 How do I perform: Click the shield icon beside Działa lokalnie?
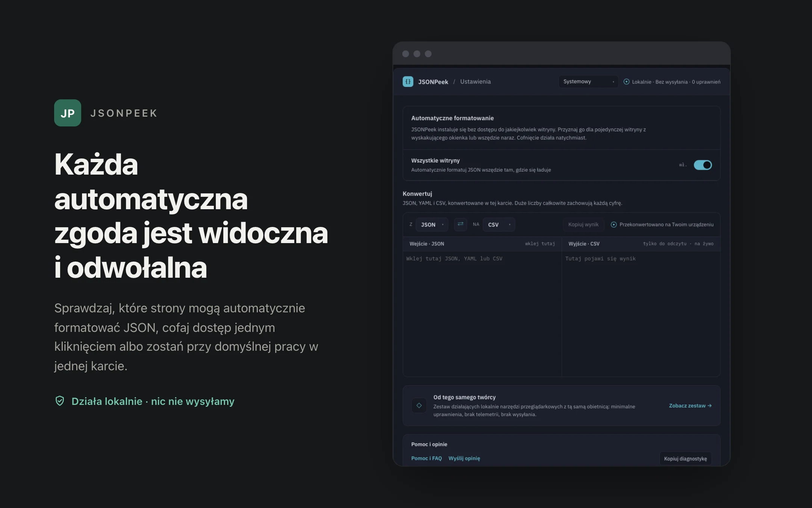pyautogui.click(x=60, y=401)
